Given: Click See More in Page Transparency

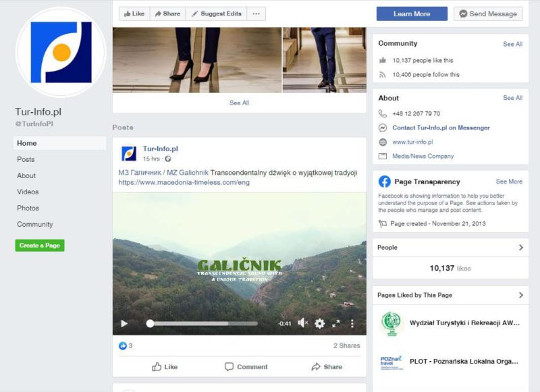Looking at the screenshot, I should pos(509,181).
